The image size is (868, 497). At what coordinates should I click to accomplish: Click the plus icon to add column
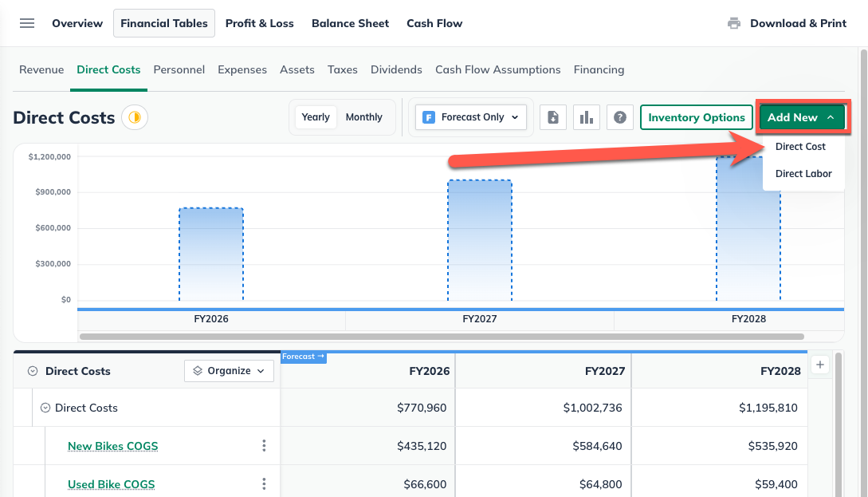tap(821, 365)
